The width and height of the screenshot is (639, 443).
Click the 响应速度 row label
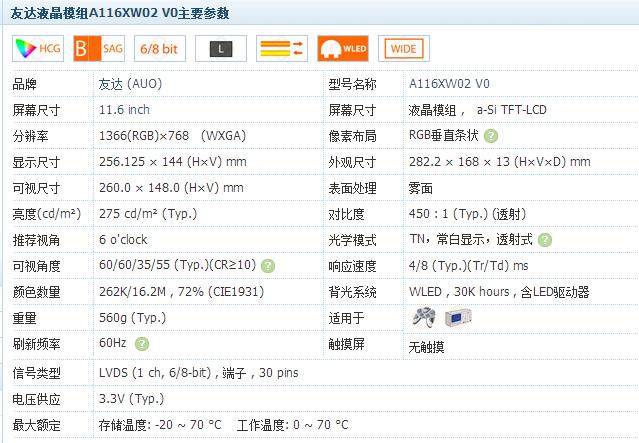pyautogui.click(x=353, y=266)
